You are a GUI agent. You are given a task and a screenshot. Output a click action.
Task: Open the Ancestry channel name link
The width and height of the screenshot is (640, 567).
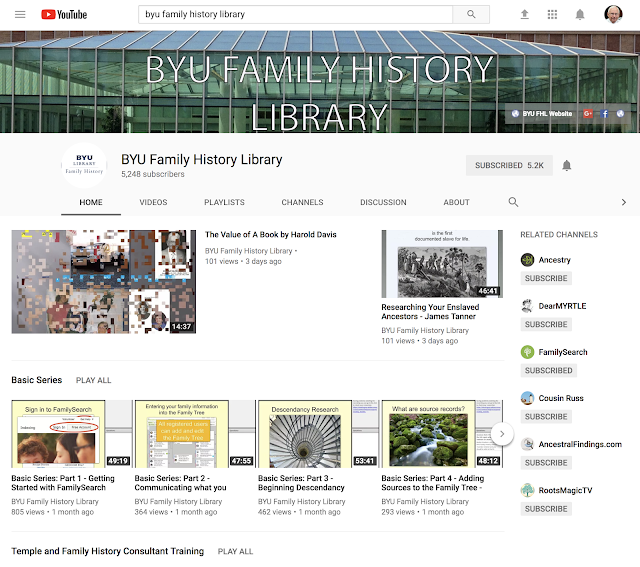pyautogui.click(x=555, y=260)
